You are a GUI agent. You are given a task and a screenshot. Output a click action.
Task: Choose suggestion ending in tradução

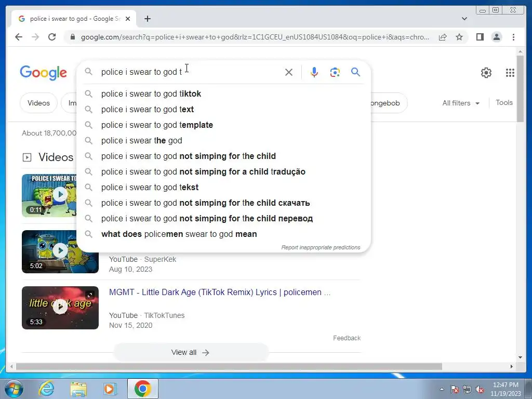pyautogui.click(x=224, y=171)
